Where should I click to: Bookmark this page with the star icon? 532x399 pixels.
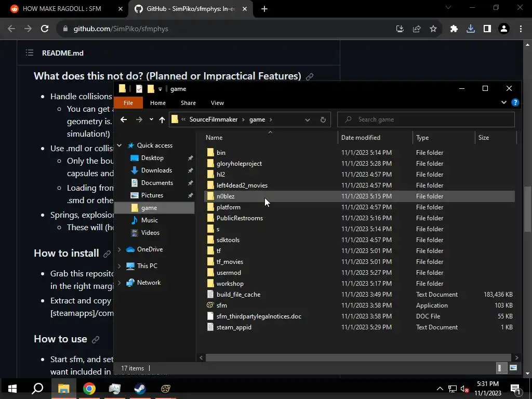pyautogui.click(x=433, y=29)
